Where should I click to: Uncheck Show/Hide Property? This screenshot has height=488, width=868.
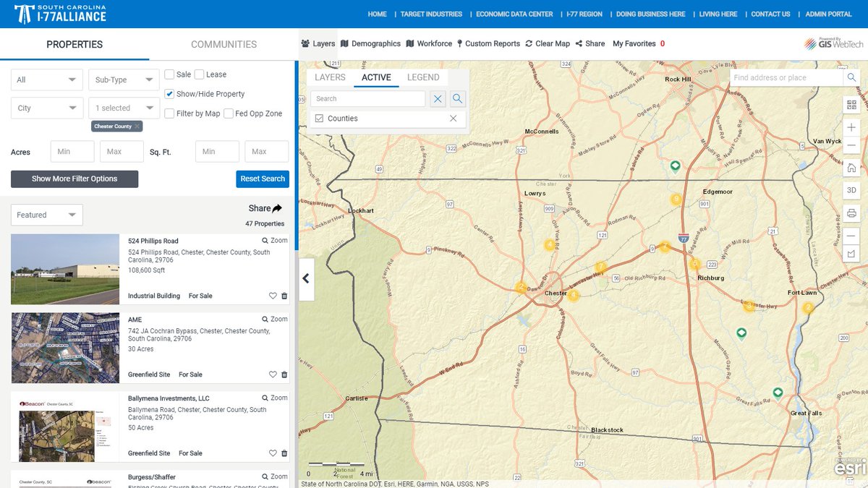(169, 93)
